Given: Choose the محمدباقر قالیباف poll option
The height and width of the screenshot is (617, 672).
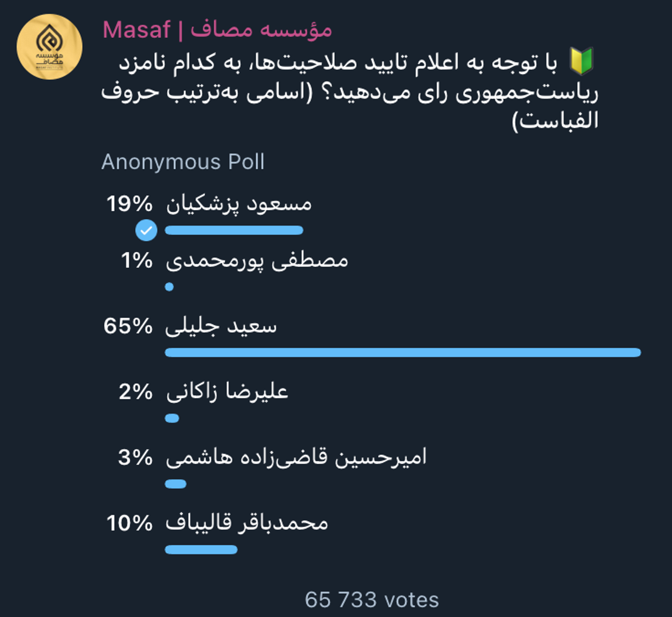Looking at the screenshot, I should [x=247, y=523].
